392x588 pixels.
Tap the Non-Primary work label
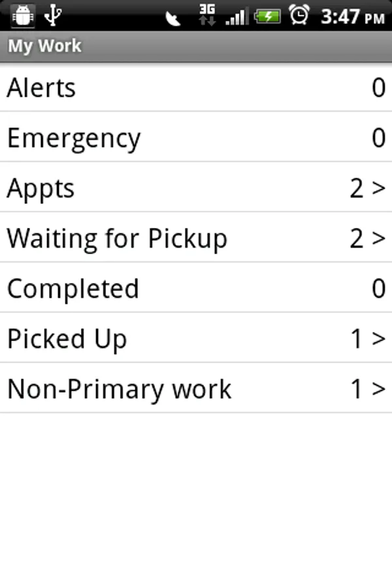120,389
